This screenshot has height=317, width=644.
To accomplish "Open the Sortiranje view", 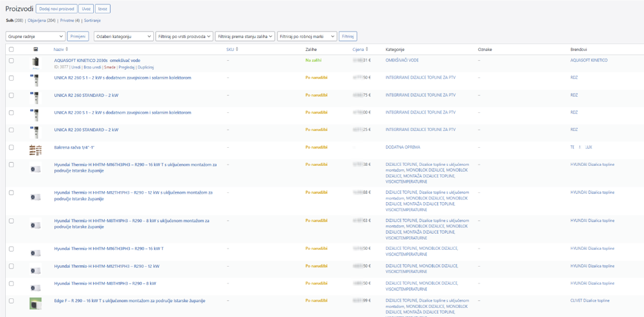I will tap(92, 20).
